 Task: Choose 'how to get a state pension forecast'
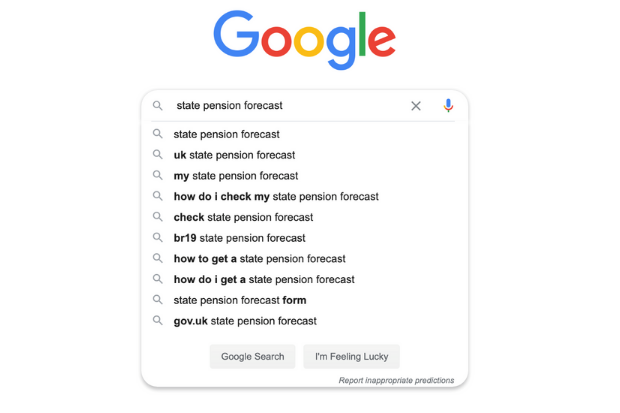coord(304,259)
